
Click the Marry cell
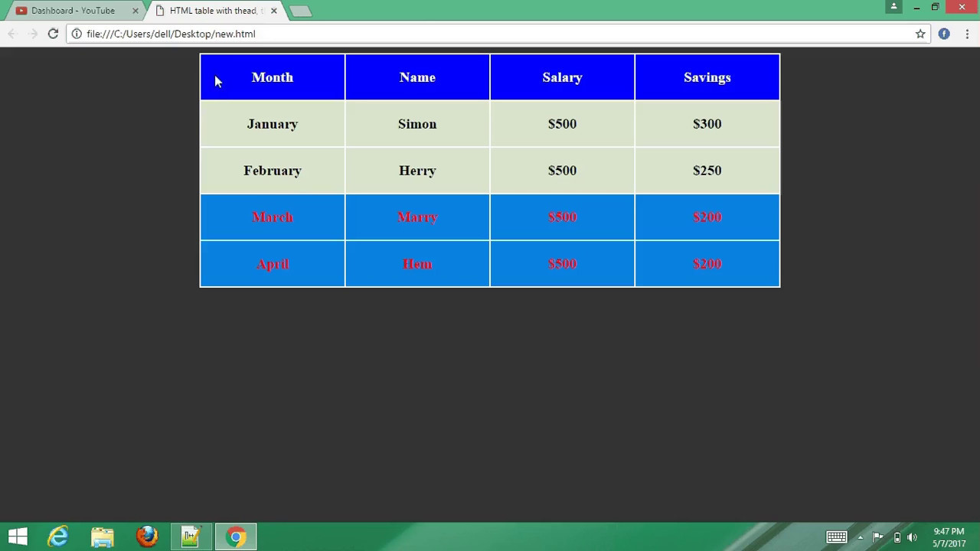417,217
